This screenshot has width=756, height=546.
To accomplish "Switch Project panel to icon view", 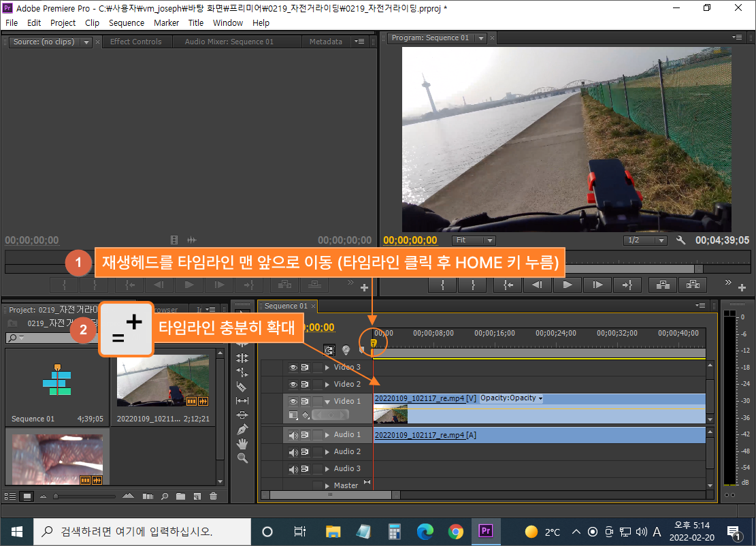I will coord(27,496).
